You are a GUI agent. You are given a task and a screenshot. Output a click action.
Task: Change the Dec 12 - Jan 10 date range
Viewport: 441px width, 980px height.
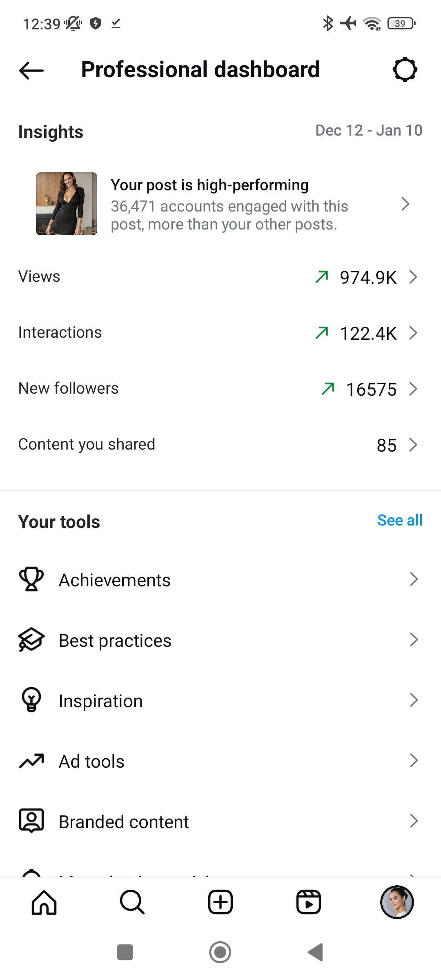[369, 131]
